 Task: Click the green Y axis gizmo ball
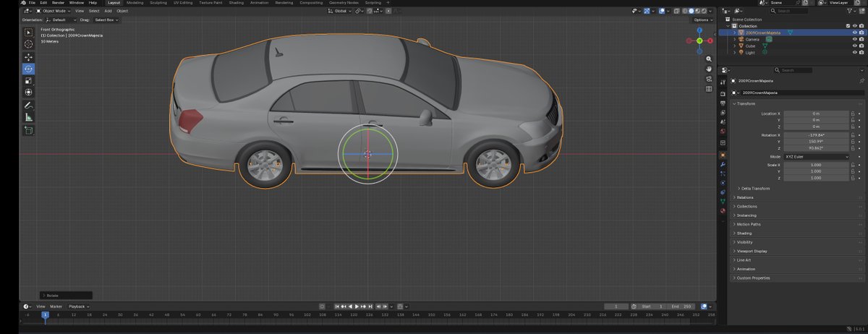pyautogui.click(x=699, y=40)
